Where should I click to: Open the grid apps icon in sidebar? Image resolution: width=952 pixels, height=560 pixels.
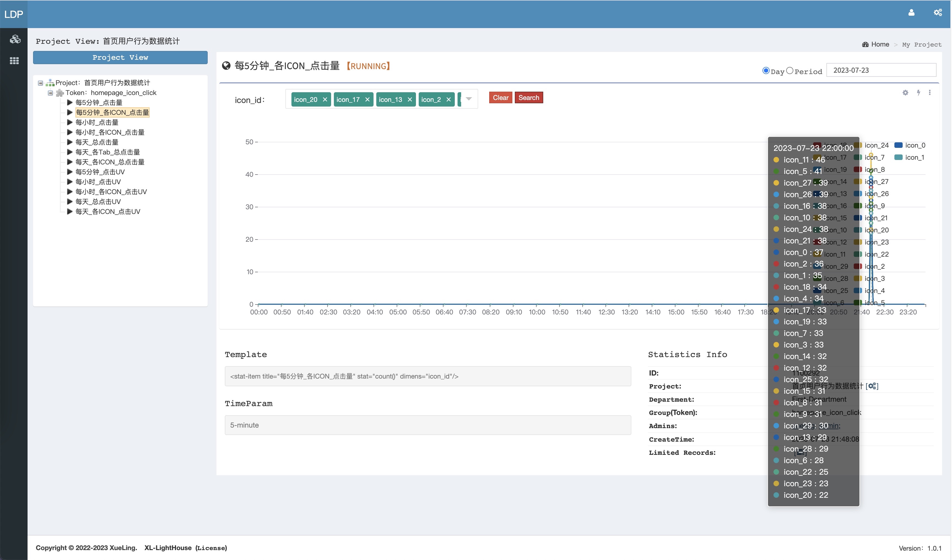click(x=14, y=60)
